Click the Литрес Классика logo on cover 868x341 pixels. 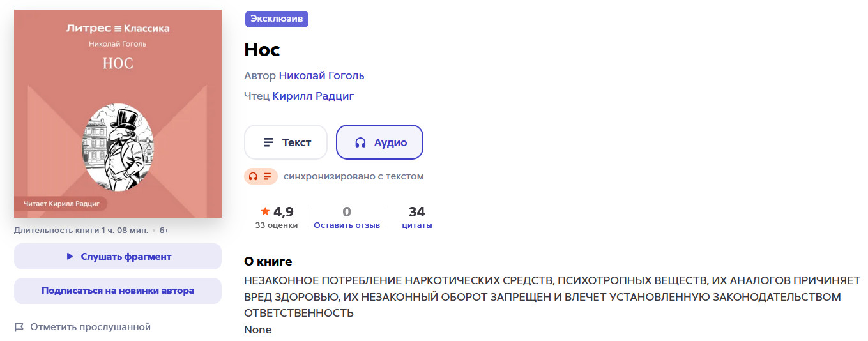[118, 29]
